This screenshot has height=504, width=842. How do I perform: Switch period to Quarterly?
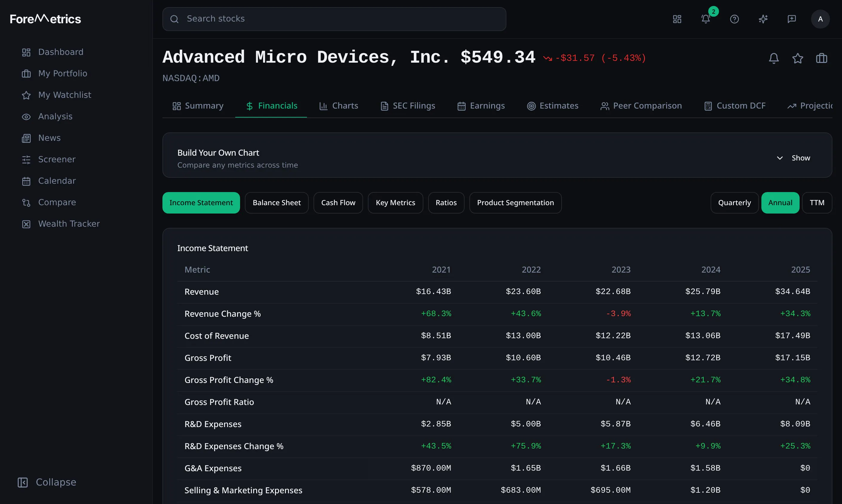point(734,203)
